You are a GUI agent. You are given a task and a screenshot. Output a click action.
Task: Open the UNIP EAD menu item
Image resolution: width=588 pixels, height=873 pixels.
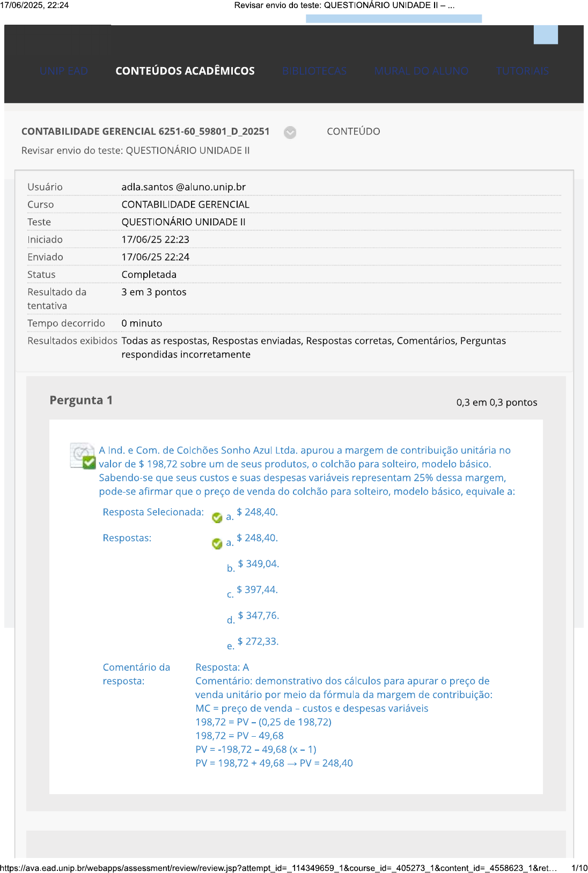coord(64,71)
